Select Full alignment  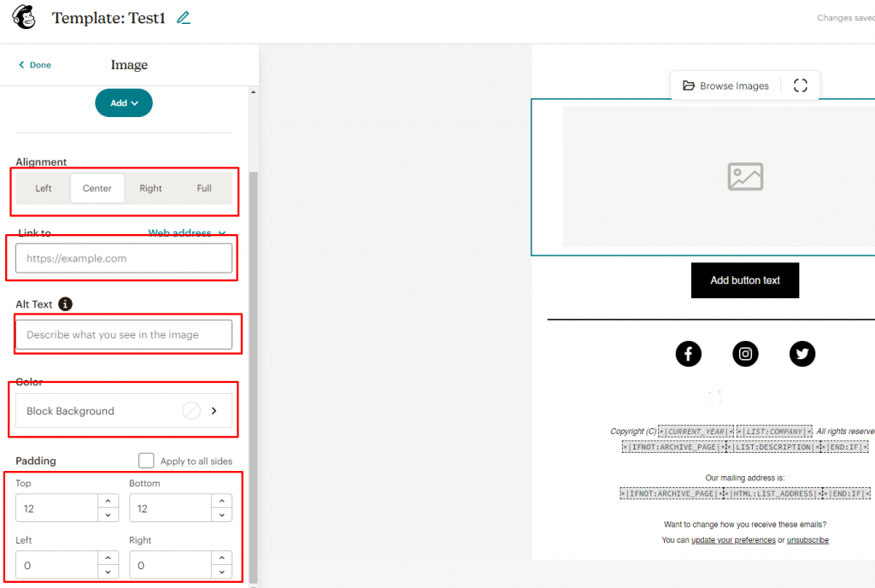coord(203,188)
